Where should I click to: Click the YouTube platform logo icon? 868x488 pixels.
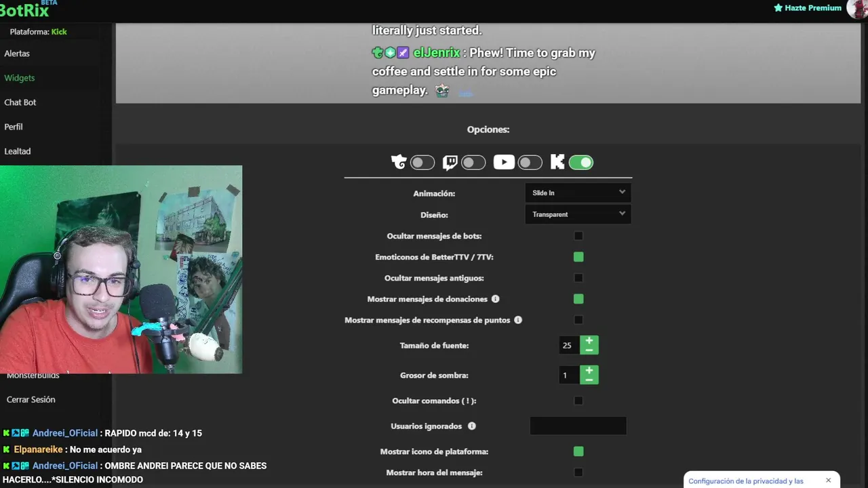pos(504,162)
